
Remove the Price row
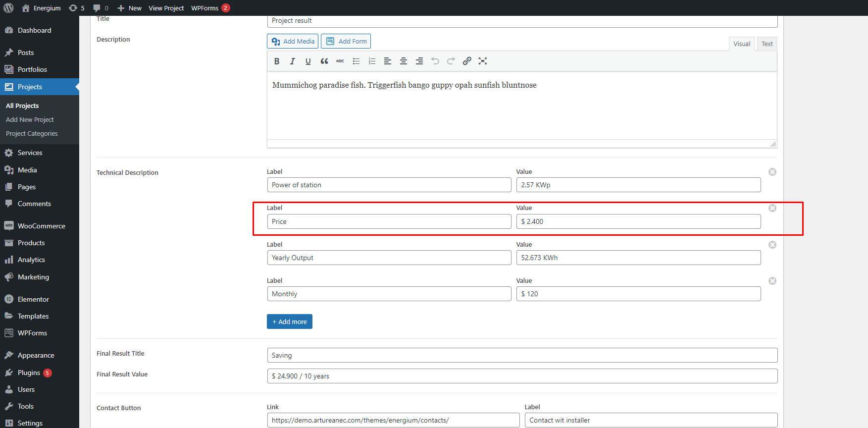coord(772,208)
